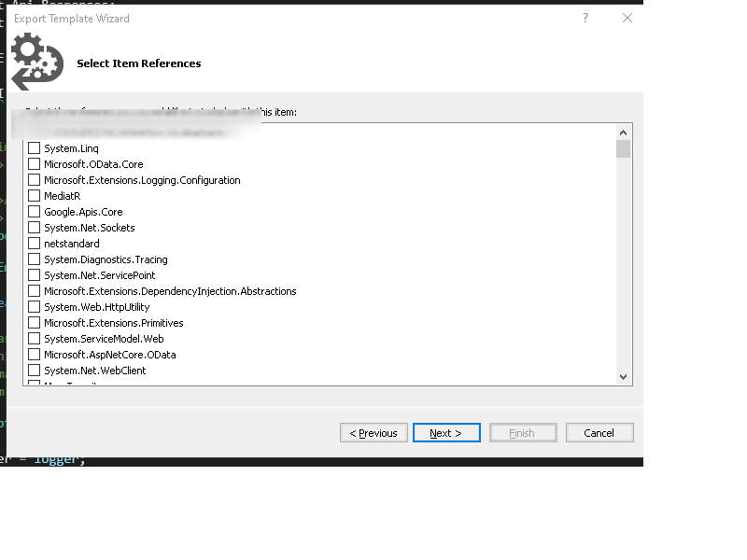Tick the System.Net.ServicePoint checkbox
Screen dimensions: 747x560
coord(34,275)
